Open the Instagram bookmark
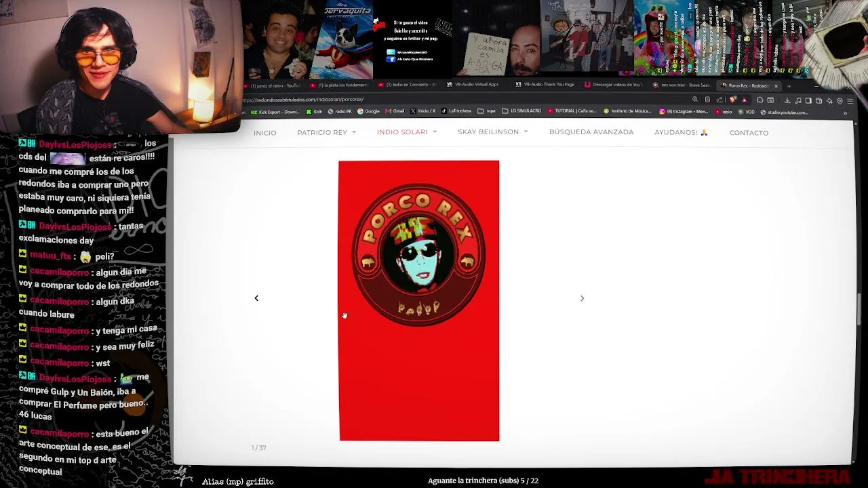 pos(684,112)
